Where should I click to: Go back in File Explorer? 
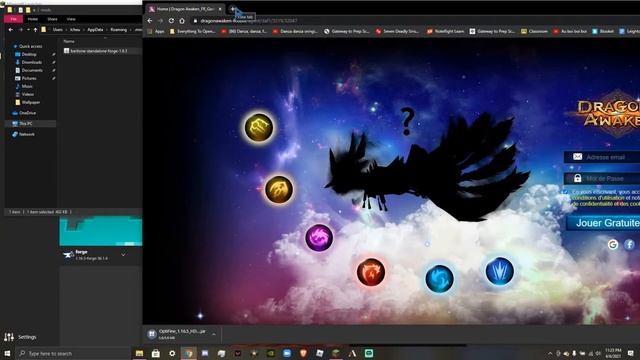(x=11, y=30)
